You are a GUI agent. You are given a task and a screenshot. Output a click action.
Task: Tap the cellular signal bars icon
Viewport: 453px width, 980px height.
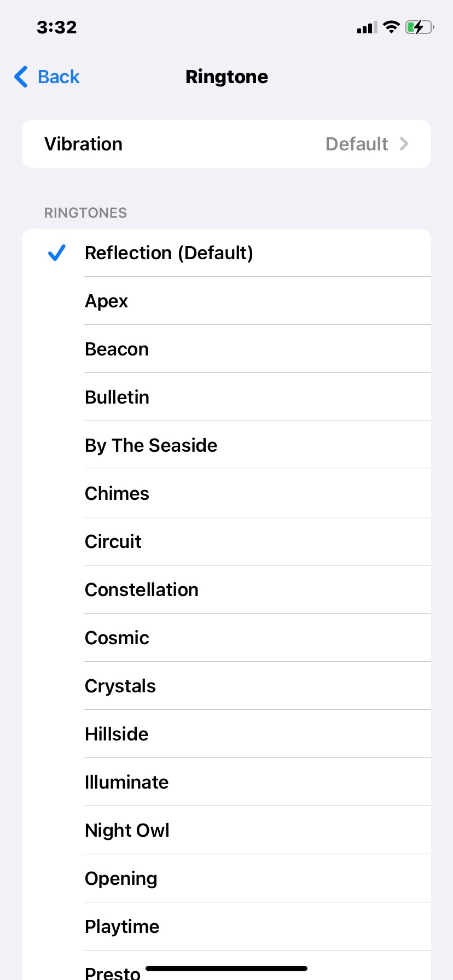click(x=367, y=27)
